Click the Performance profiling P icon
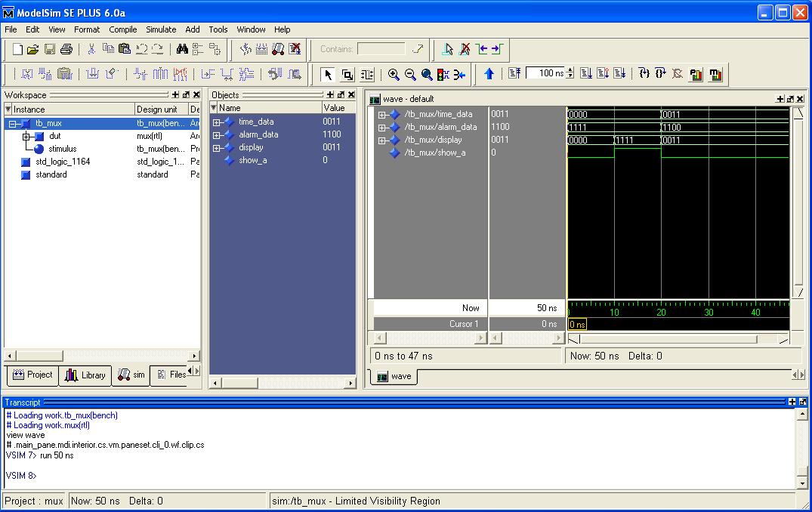 click(x=696, y=75)
